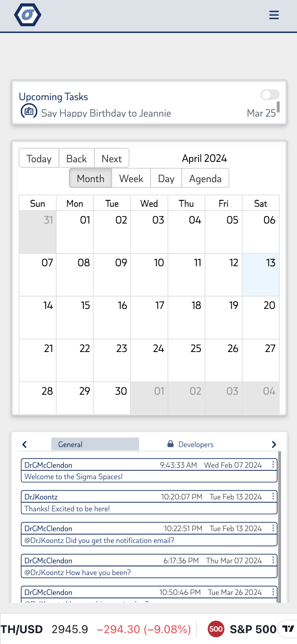Click the ID card icon beside the birthday task
The height and width of the screenshot is (644, 297).
coord(29,111)
